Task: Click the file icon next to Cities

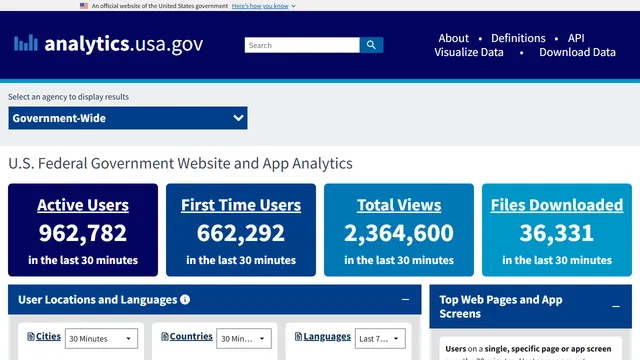Action: click(31, 336)
